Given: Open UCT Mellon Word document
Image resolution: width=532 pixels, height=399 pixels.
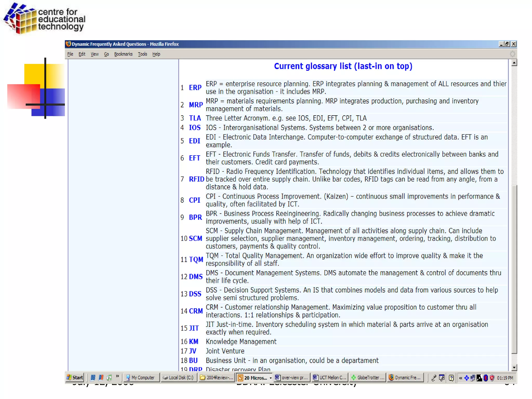Looking at the screenshot, I should tap(330, 377).
